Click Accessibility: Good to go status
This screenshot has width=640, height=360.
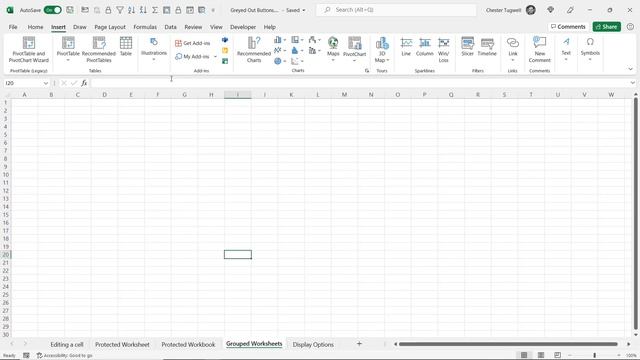point(64,356)
